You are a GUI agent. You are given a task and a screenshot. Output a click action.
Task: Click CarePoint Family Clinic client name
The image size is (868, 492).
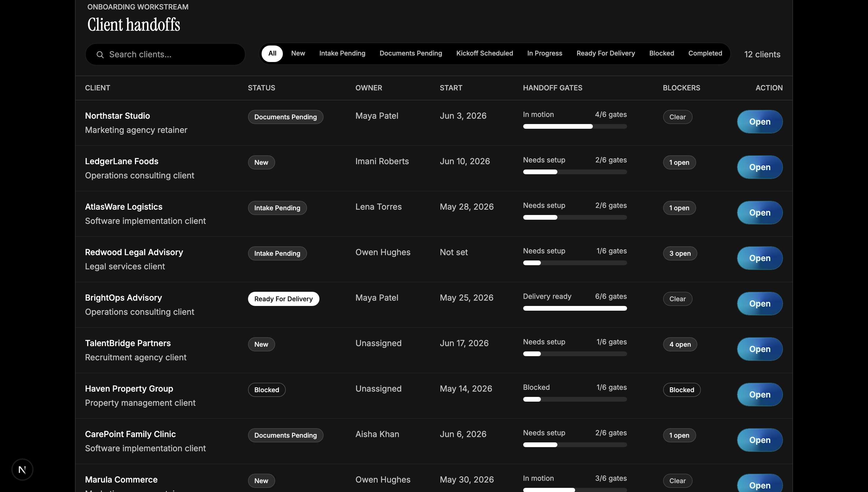[130, 434]
